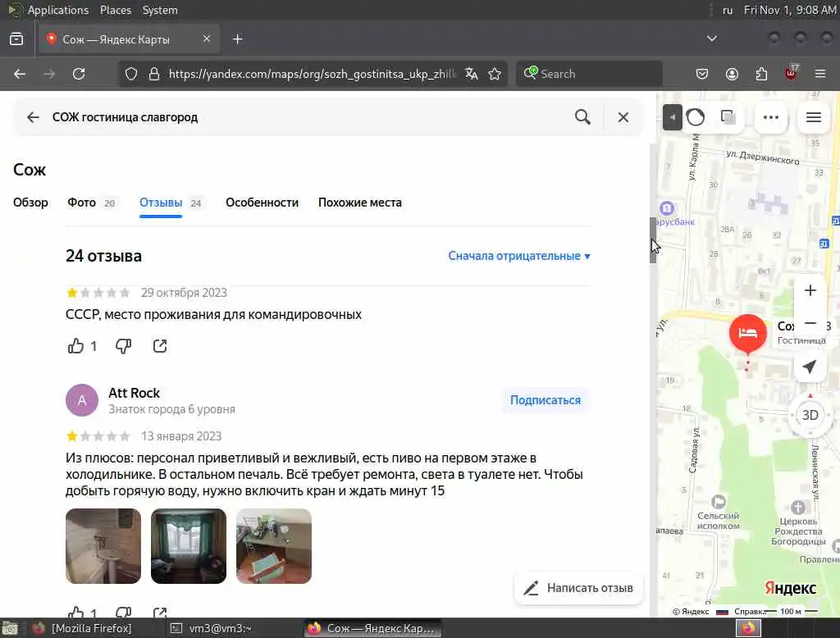Screen dimensions: 840x638
Task: Open the Places menu
Action: coord(116,10)
